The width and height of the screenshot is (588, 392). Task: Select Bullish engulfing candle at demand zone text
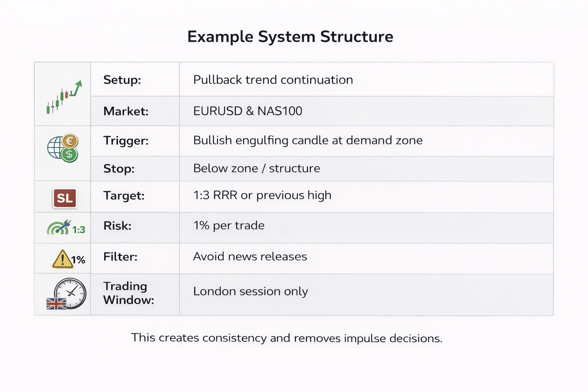pyautogui.click(x=308, y=140)
